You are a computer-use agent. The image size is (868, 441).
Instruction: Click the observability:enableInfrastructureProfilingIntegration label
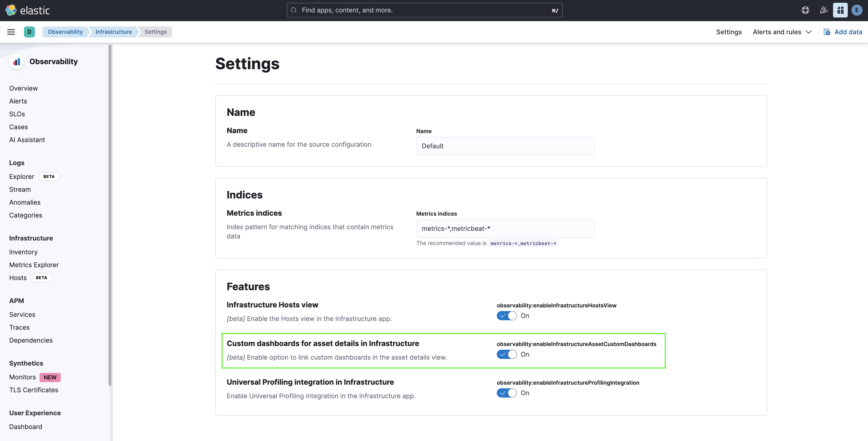coord(568,383)
